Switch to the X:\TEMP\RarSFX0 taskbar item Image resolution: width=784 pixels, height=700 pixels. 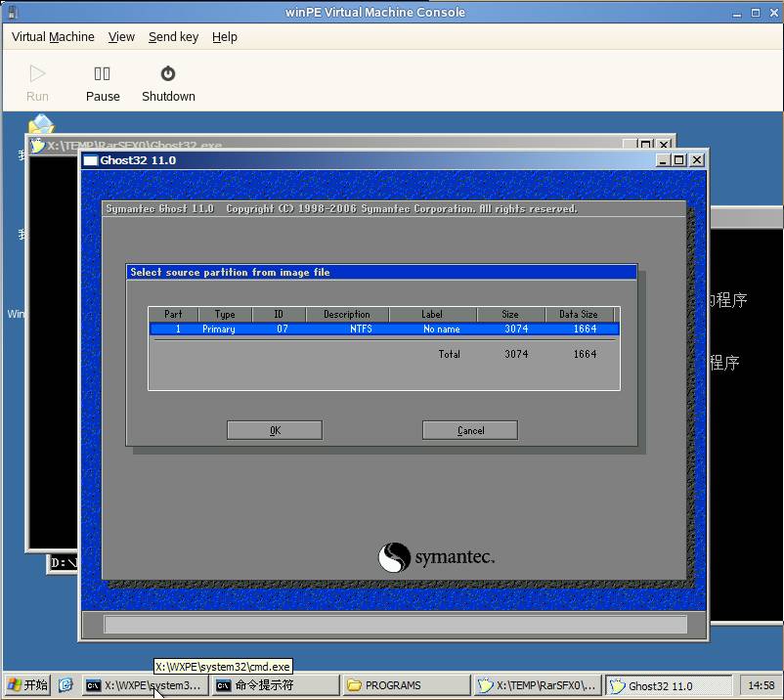[536, 685]
